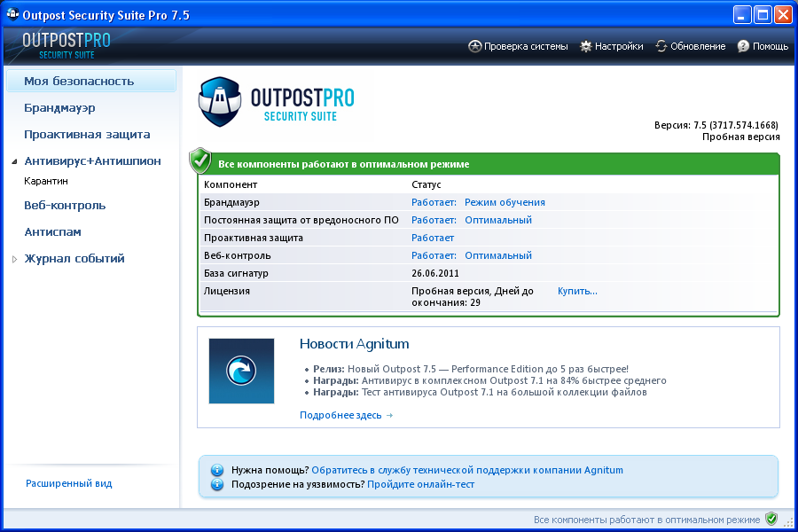Screen dimensions: 798x532
Task: Click the OUTPOSTPRO header logo
Action: coord(66,45)
